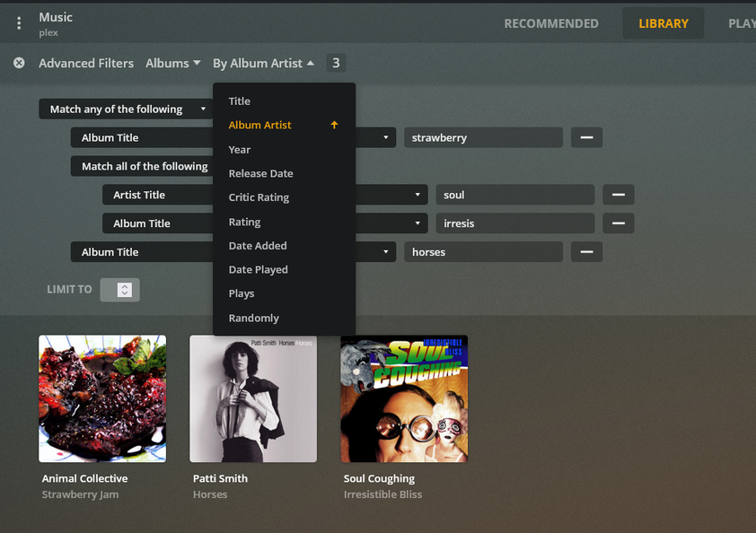Viewport: 756px width, 533px height.
Task: Remove the soul filter row
Action: pyautogui.click(x=618, y=195)
